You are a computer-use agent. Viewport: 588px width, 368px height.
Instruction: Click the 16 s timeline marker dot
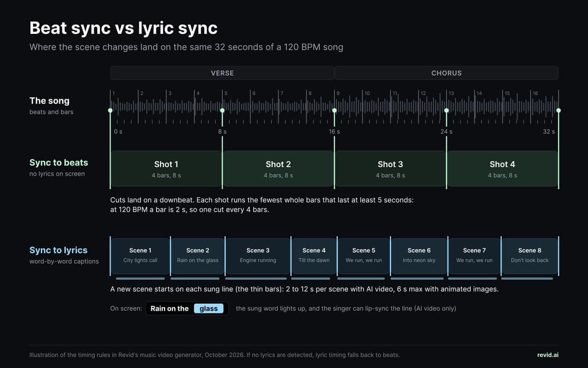point(334,110)
